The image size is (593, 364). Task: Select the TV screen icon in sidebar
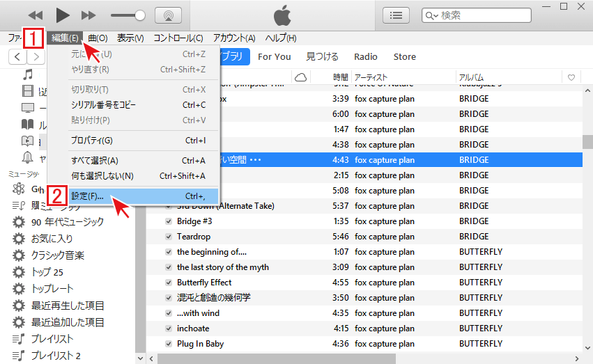(x=28, y=108)
